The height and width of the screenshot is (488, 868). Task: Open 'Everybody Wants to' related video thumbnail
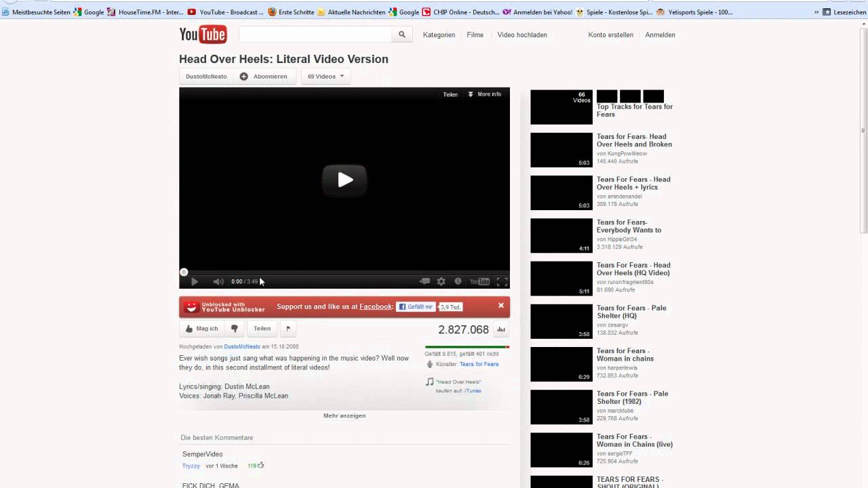click(x=561, y=235)
